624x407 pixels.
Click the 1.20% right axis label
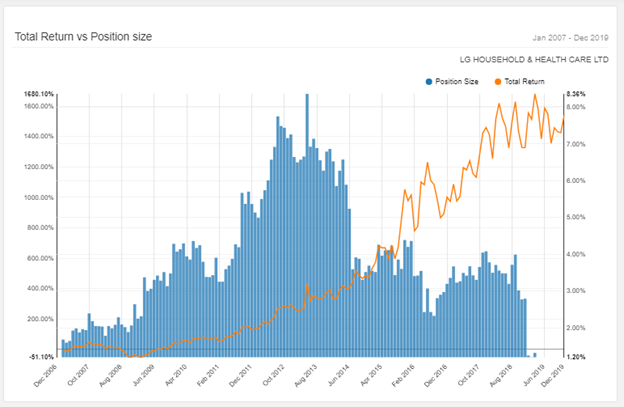coord(576,357)
